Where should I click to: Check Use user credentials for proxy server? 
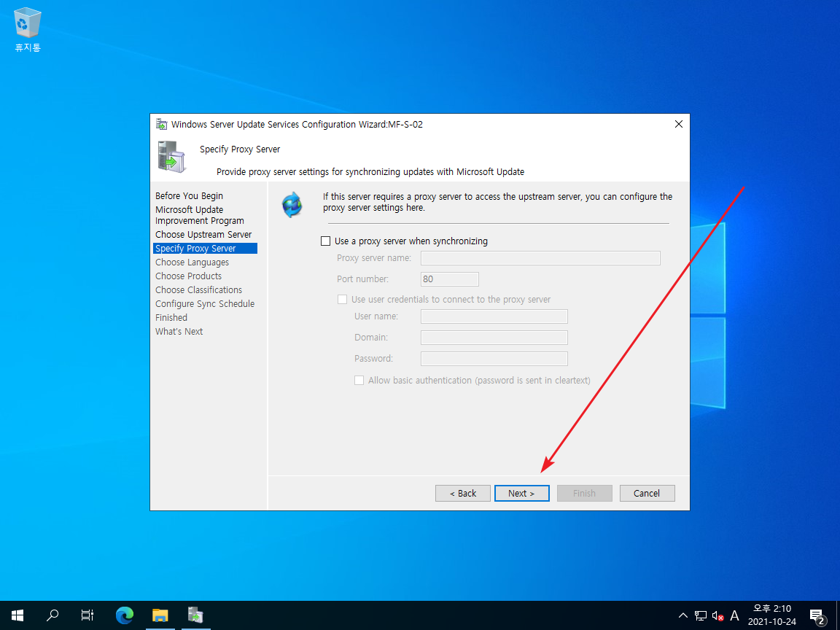point(342,300)
